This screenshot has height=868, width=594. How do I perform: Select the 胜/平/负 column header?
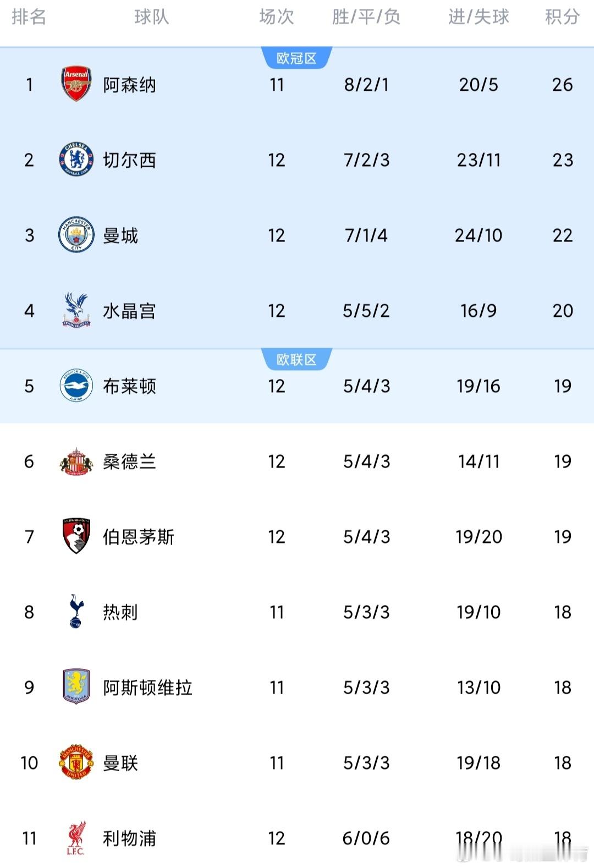[x=366, y=17]
